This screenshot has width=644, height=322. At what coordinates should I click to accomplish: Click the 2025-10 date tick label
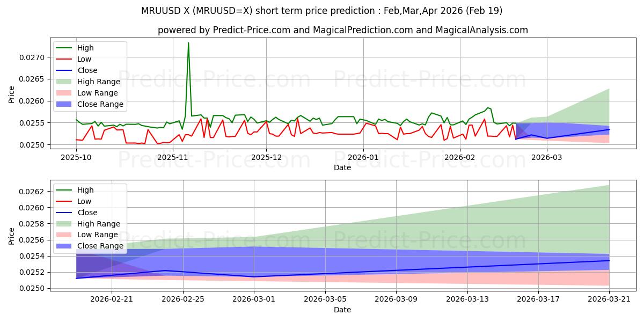76,157
